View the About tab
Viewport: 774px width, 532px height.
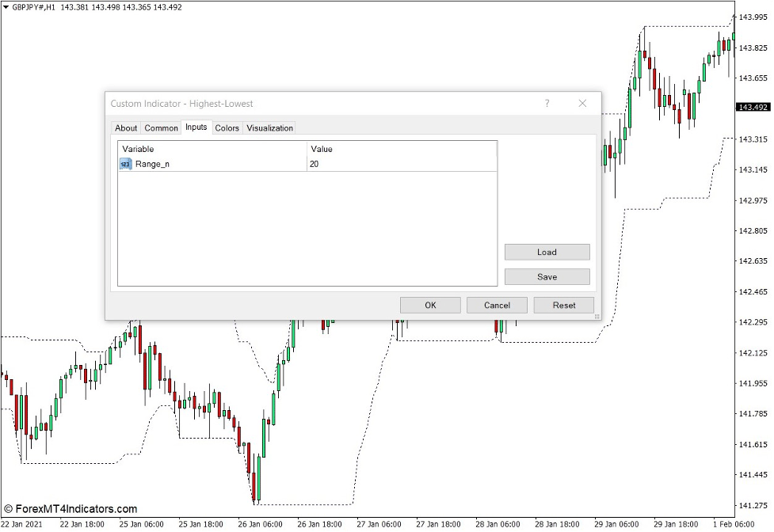coord(126,127)
